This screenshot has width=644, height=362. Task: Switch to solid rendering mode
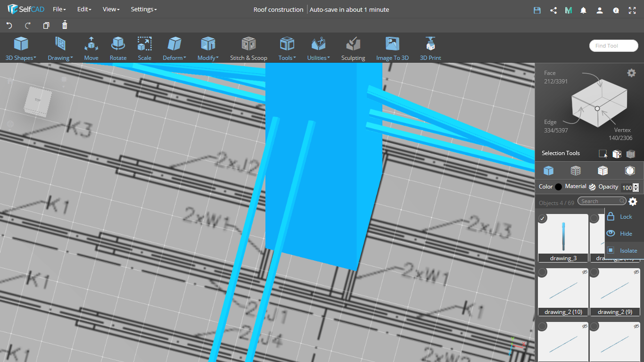[x=548, y=170]
